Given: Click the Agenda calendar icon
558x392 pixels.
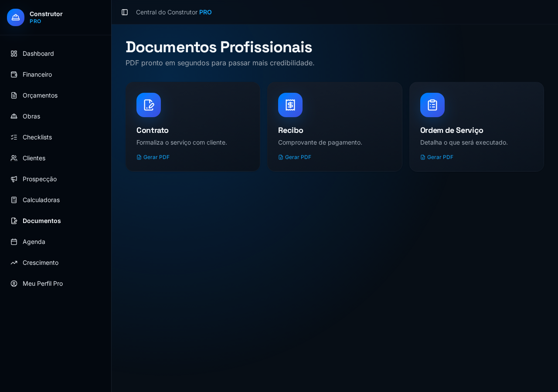Looking at the screenshot, I should pos(14,242).
